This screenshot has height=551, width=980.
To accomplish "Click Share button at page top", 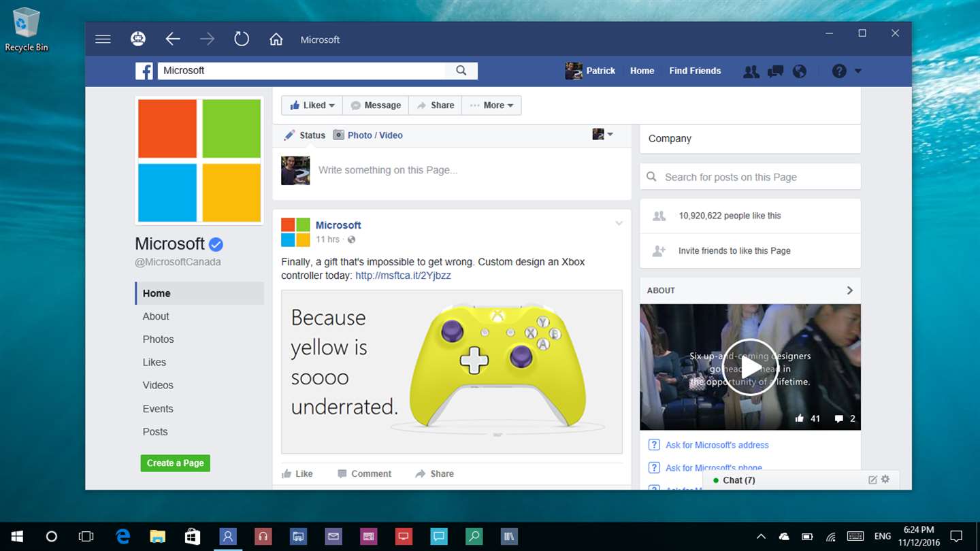I will (436, 105).
